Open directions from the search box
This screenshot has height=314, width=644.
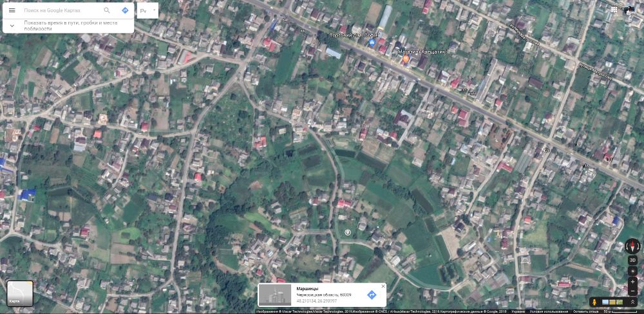pyautogui.click(x=126, y=10)
